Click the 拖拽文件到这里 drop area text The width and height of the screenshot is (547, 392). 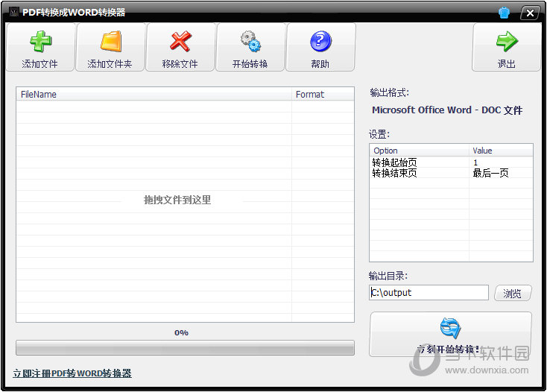tap(177, 200)
